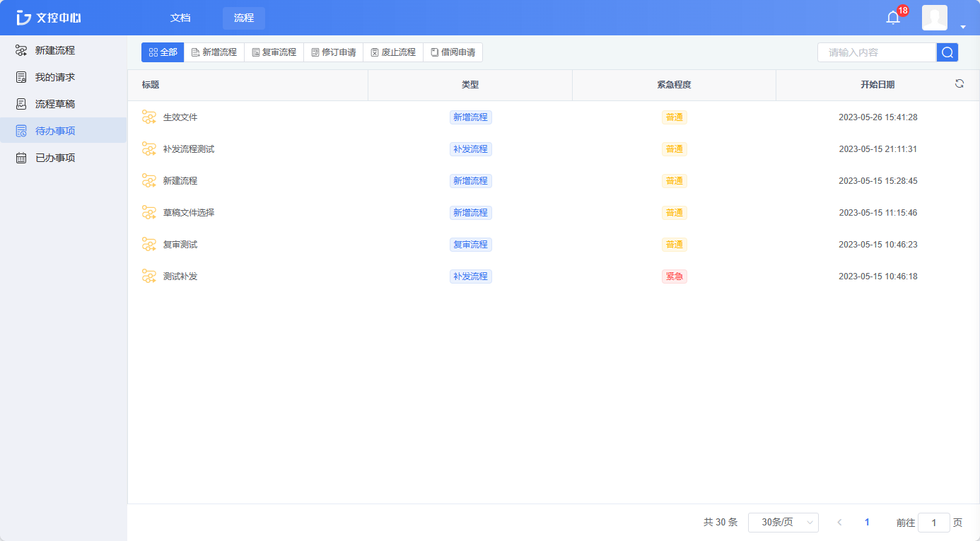Open the 30条/页 page size dropdown
Image resolution: width=980 pixels, height=541 pixels.
(x=783, y=522)
